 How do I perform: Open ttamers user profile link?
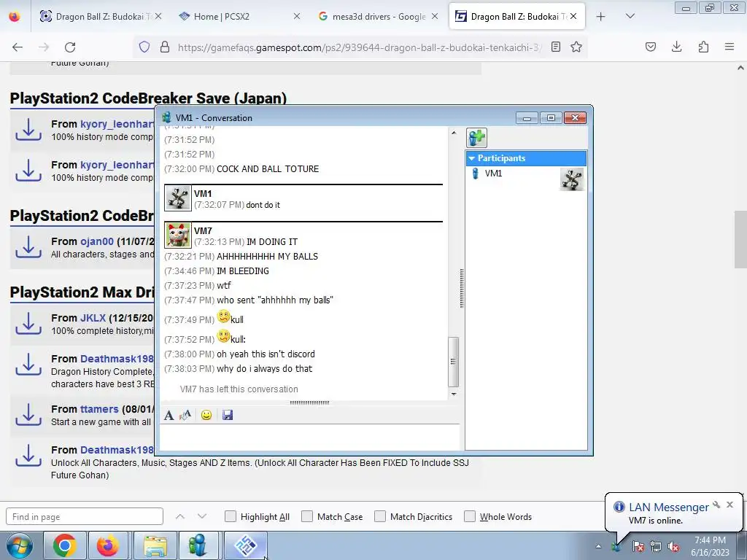point(99,409)
